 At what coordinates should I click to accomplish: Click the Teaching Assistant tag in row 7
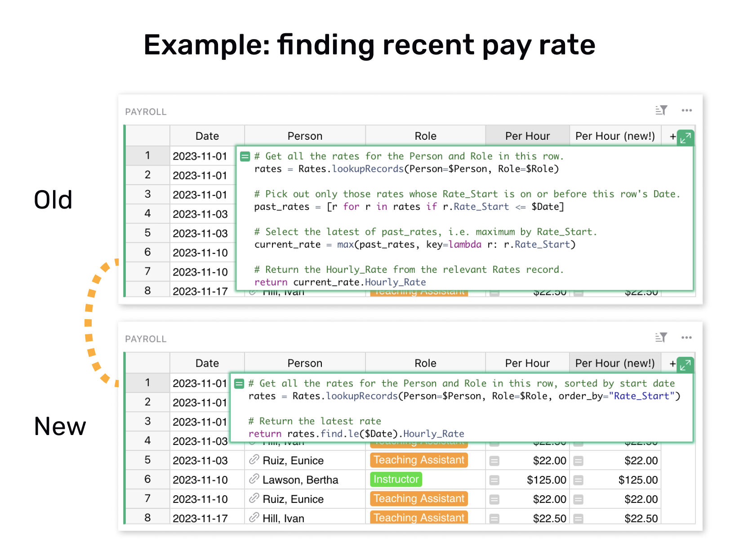click(418, 499)
